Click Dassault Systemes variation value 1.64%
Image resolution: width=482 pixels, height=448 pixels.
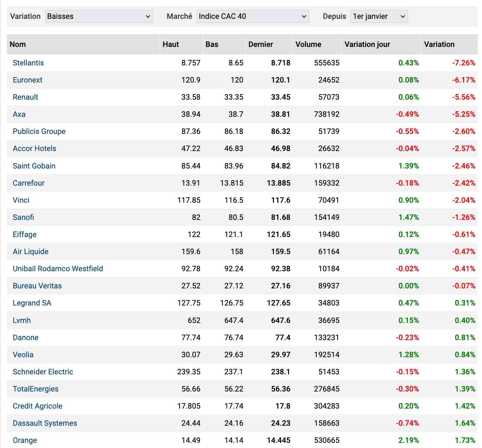[465, 423]
